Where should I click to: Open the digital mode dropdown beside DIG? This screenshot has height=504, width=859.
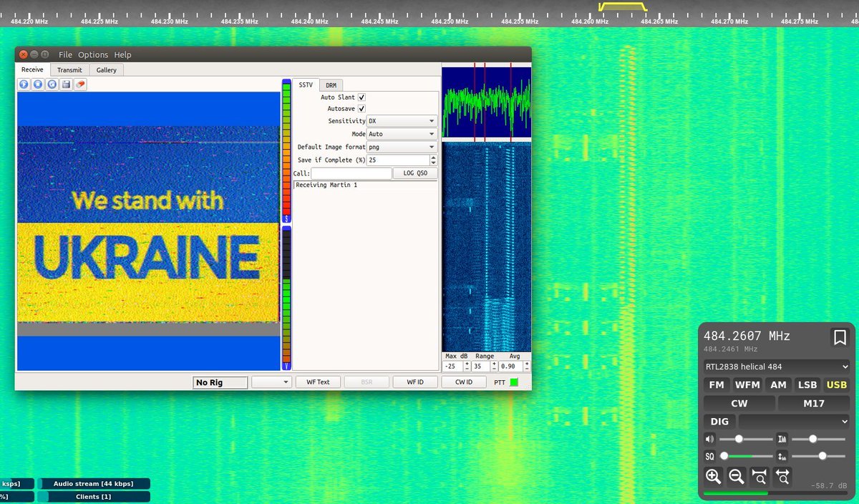pyautogui.click(x=794, y=422)
